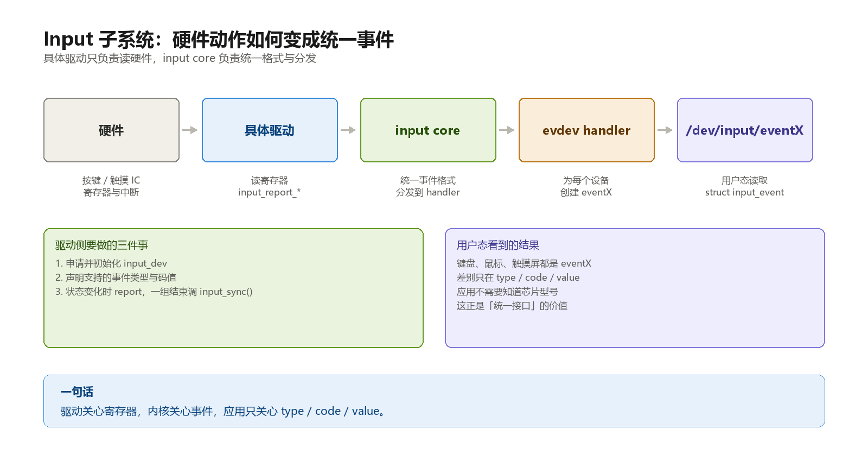Select the subtitle starting with "具体驱动只负责读硬件"
The image size is (868, 467).
coord(180,58)
